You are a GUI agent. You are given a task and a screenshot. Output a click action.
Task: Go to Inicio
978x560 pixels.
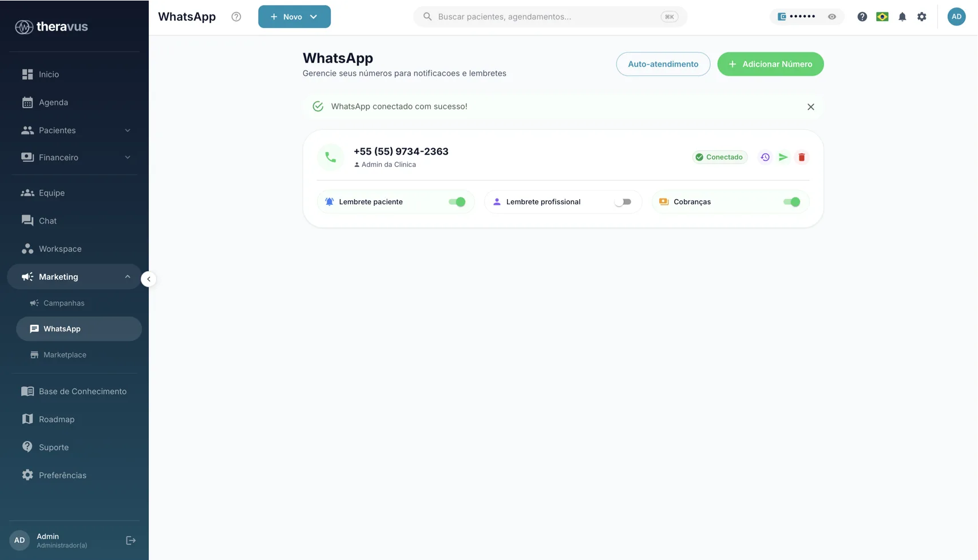pos(74,74)
